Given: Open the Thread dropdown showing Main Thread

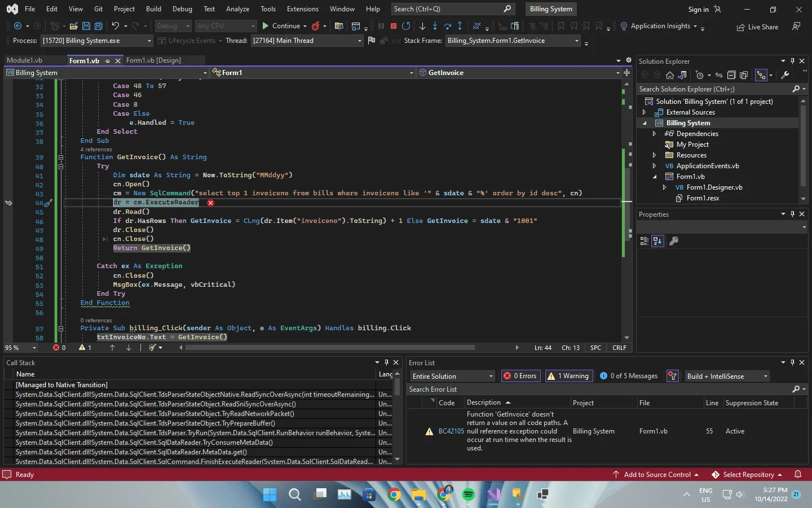Looking at the screenshot, I should pos(307,41).
